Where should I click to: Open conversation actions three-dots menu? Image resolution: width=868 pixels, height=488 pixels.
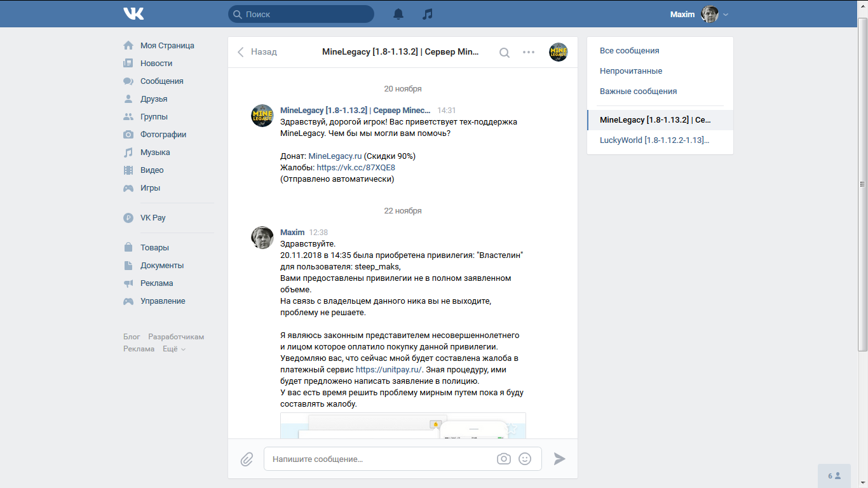point(529,52)
